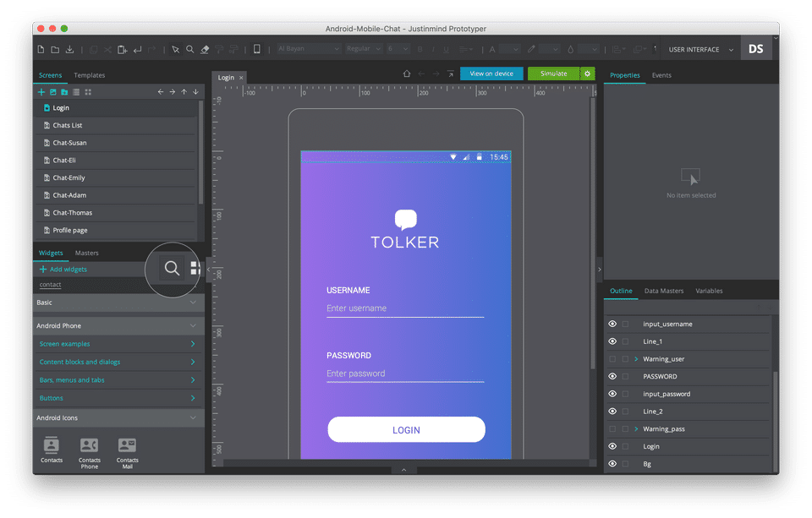Viewport: 812px width, 518px height.
Task: Click the jump-to-link icon beside View on device
Action: pos(451,74)
